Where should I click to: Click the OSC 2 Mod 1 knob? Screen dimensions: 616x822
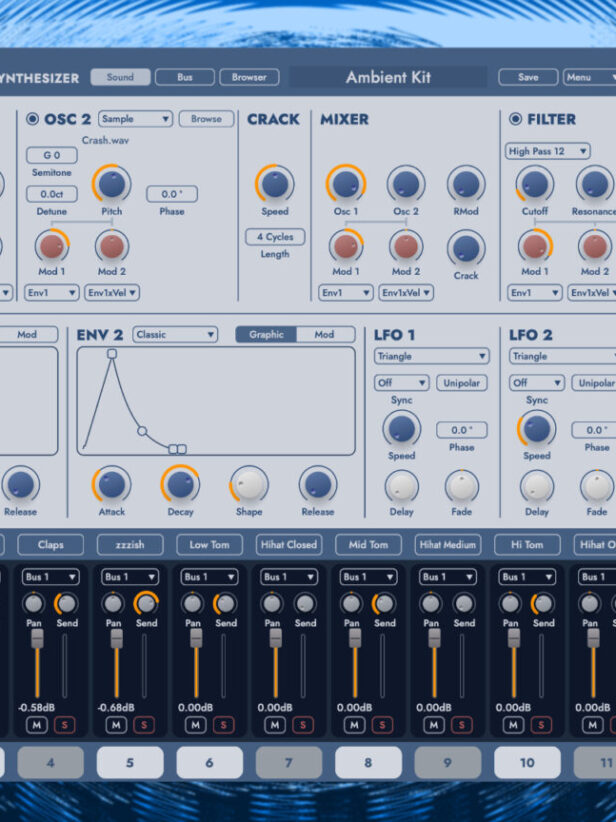coord(52,246)
